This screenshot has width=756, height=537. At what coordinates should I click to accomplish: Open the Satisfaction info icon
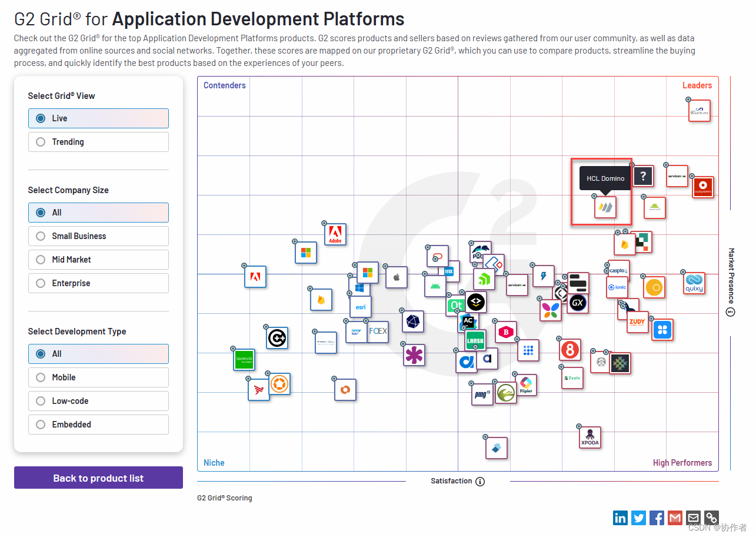coord(480,482)
